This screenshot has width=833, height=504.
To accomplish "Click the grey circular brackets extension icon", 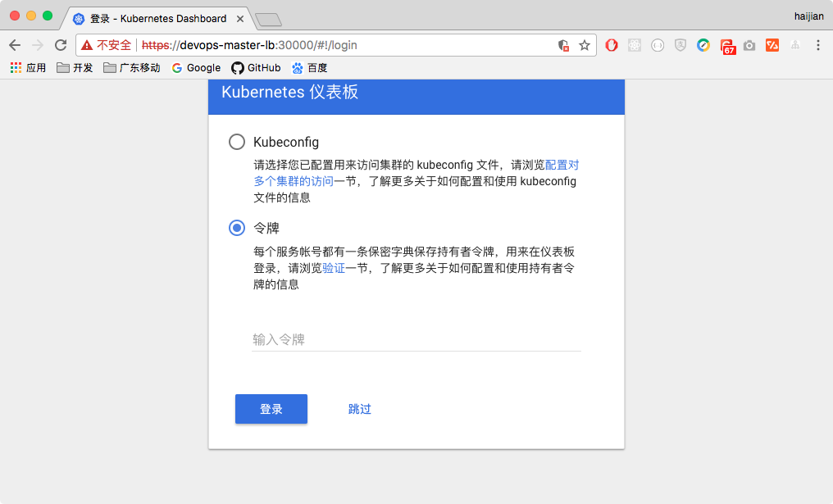I will tap(658, 45).
